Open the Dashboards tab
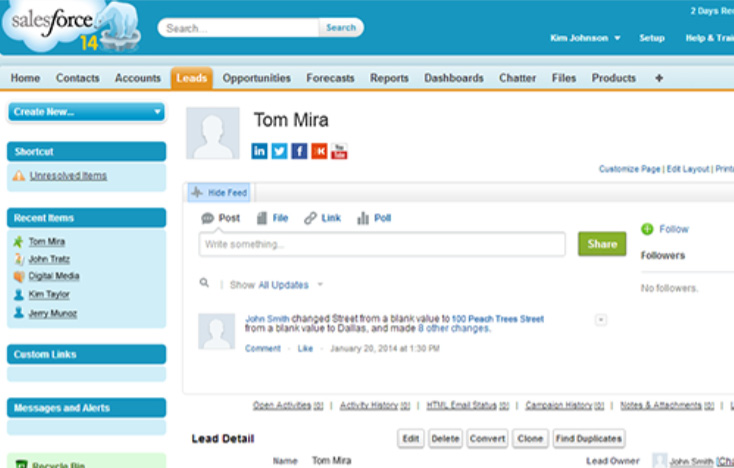 [453, 78]
